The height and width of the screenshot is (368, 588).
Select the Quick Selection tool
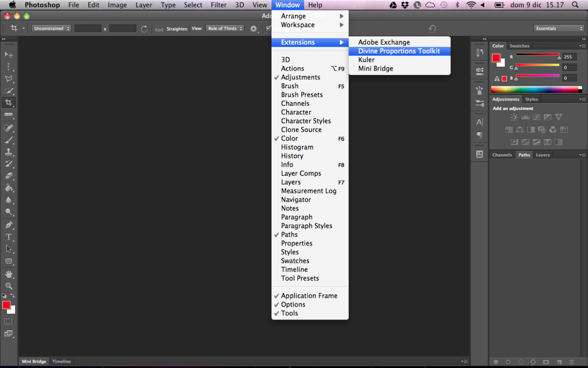tap(9, 91)
